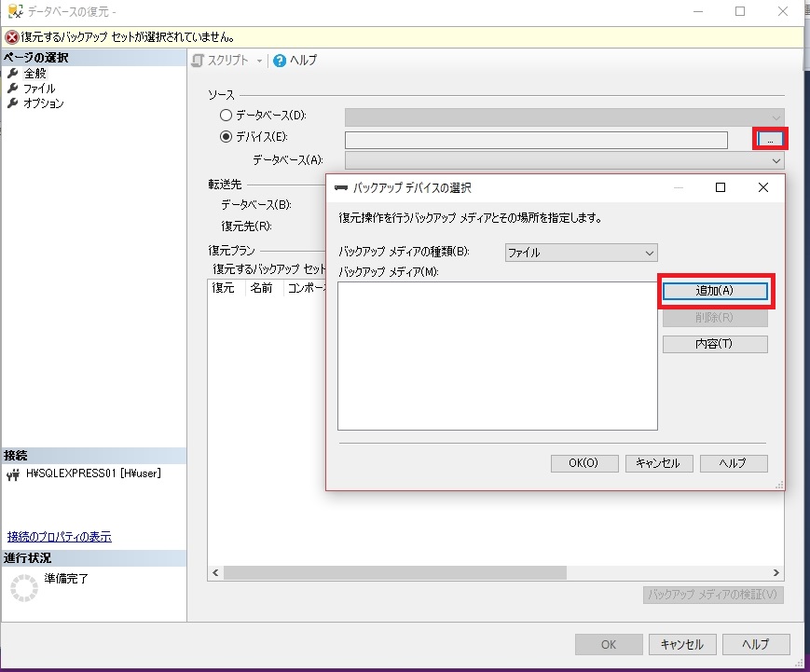Viewport: 810px width, 672px height.
Task: Click the error icon in yellow bar
Action: point(11,37)
